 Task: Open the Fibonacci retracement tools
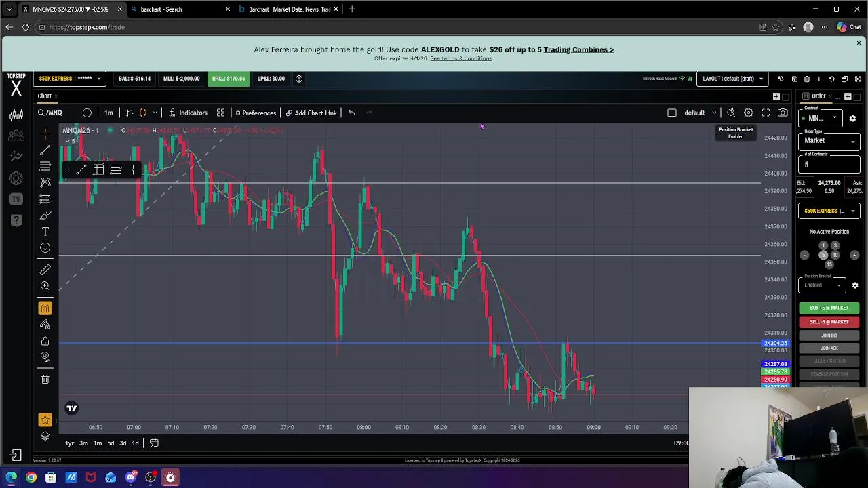tap(45, 166)
